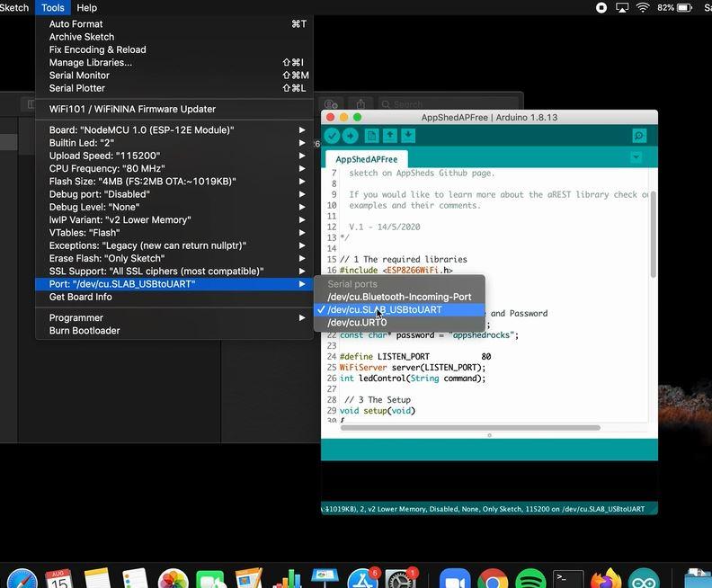
Task: Open Firefox from the dock
Action: click(x=606, y=578)
